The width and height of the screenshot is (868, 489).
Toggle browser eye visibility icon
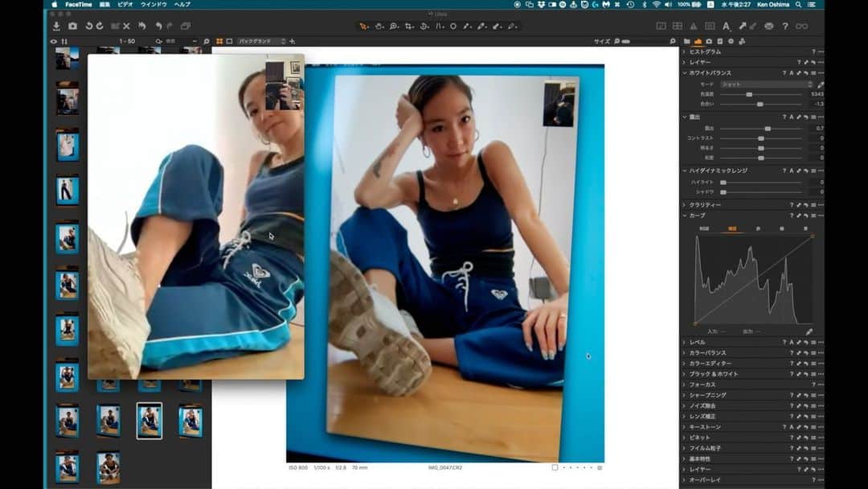[x=54, y=42]
